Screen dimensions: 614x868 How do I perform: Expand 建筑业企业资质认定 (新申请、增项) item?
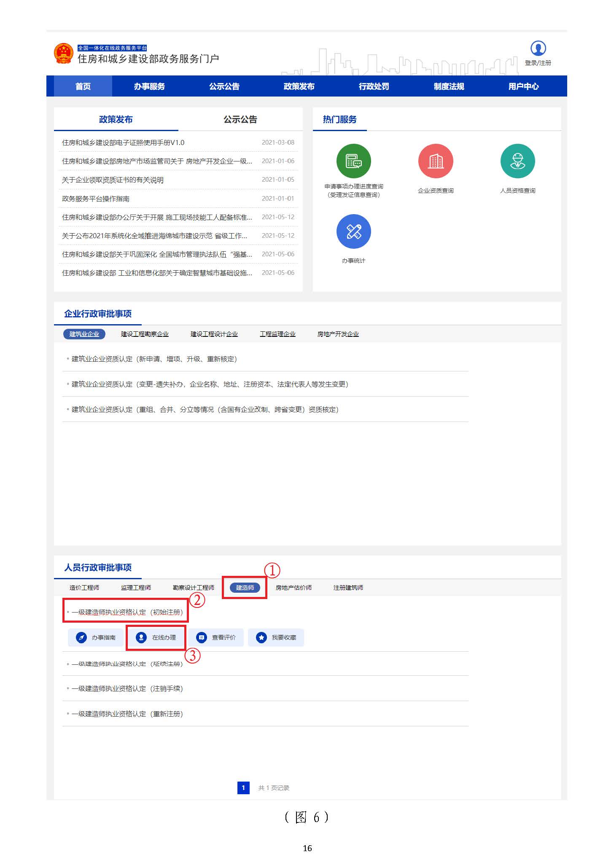click(x=154, y=359)
